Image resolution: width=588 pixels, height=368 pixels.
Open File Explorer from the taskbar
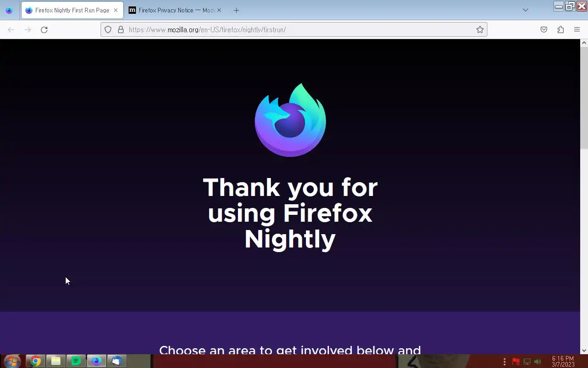[x=56, y=361]
